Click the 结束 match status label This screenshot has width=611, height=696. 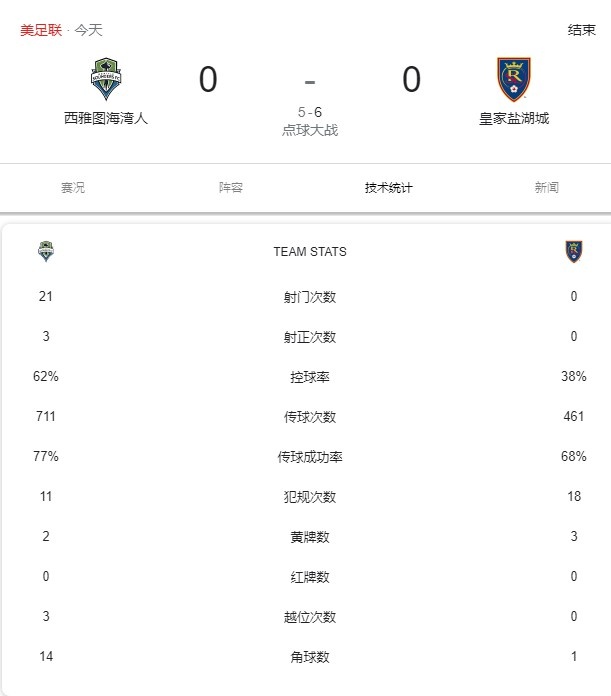[582, 30]
